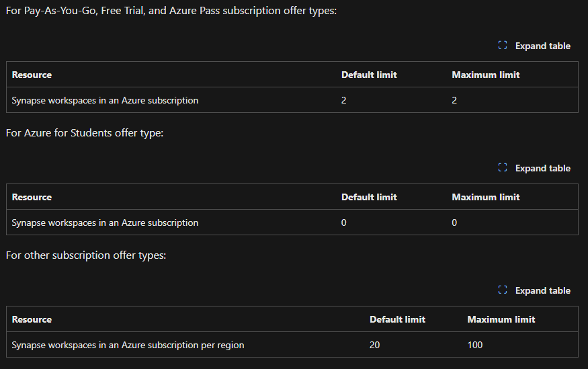Viewport: 588px width, 369px height.
Task: Click the expand icon for the other subscription types table
Action: coord(502,291)
